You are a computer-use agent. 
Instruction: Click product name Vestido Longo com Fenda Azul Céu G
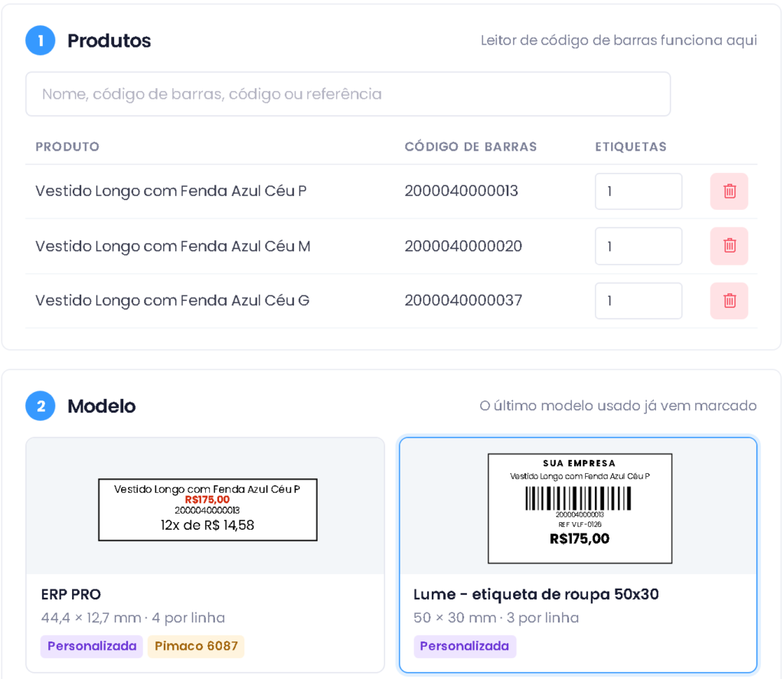(x=172, y=301)
